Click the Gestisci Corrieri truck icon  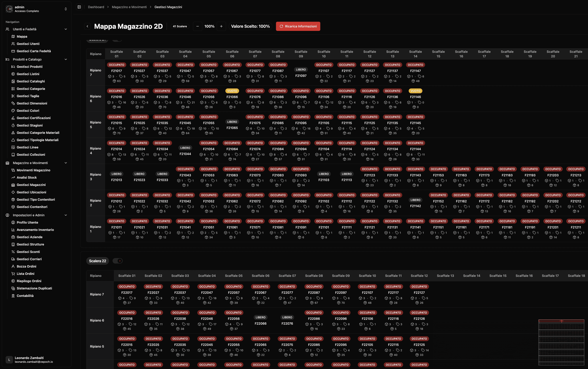click(13, 259)
